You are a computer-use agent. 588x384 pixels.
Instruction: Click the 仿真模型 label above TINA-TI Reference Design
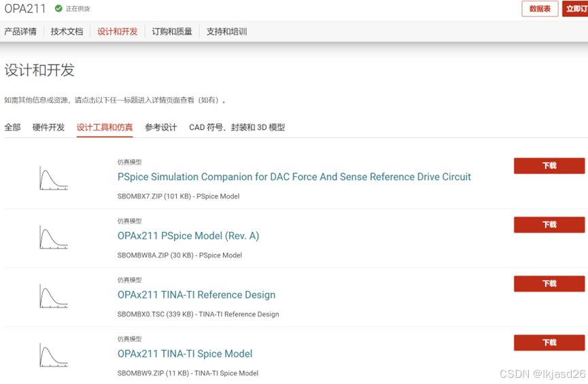(x=129, y=280)
